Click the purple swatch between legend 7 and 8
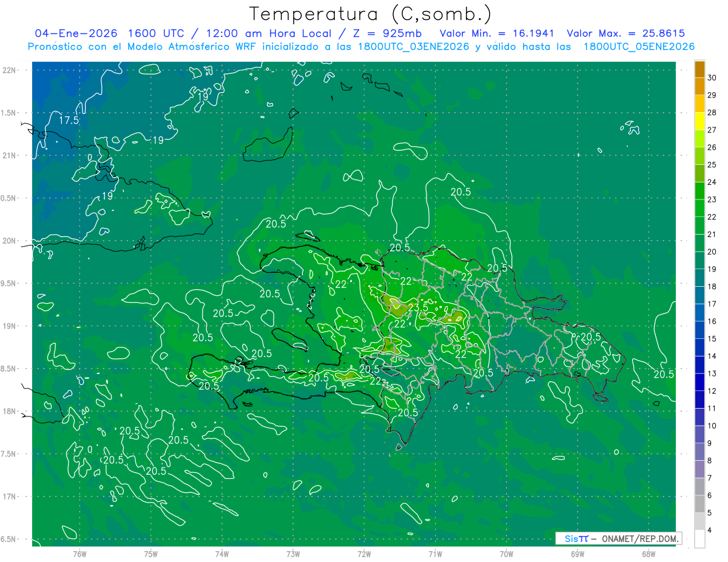 click(x=699, y=469)
